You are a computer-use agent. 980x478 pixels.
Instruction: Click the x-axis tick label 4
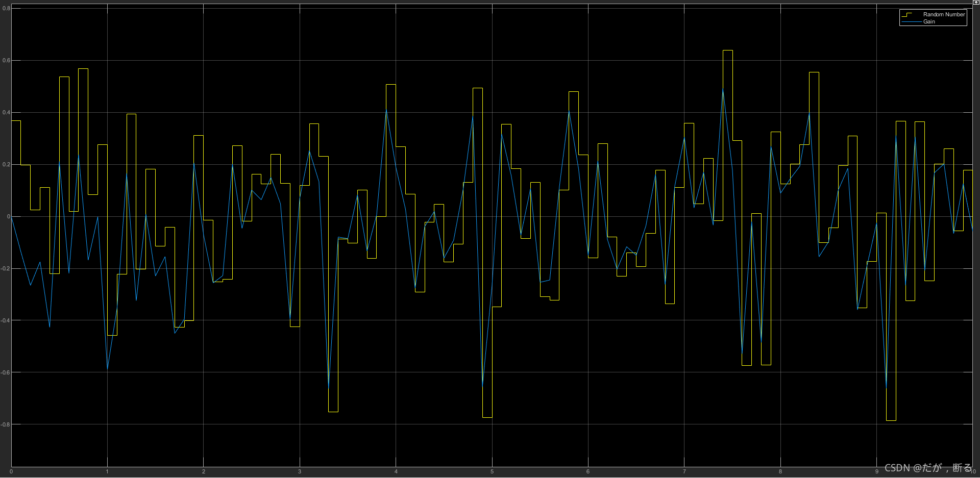(396, 471)
